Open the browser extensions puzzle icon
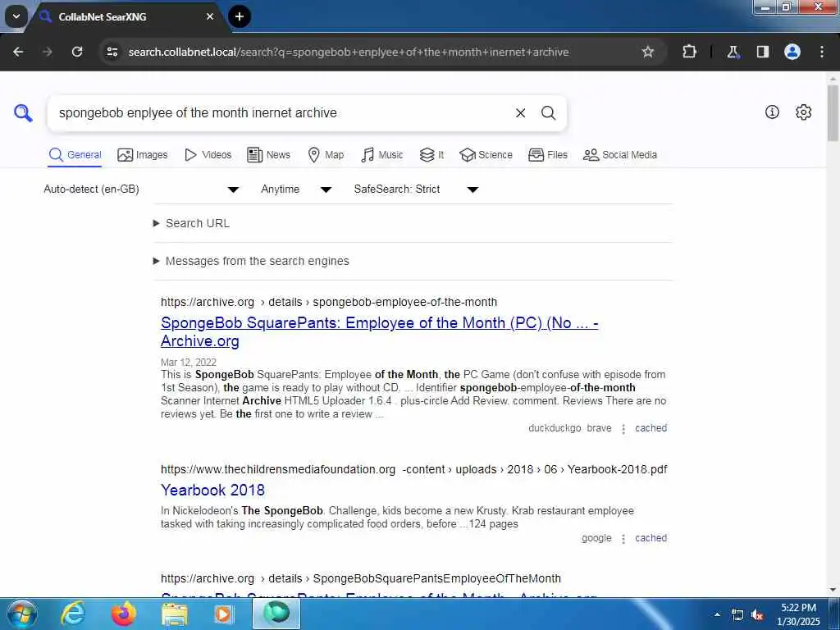Screen dimensions: 840x630 tap(689, 52)
